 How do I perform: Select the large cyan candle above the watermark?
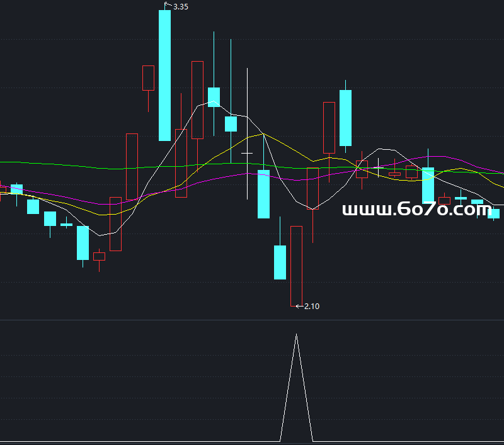point(428,185)
